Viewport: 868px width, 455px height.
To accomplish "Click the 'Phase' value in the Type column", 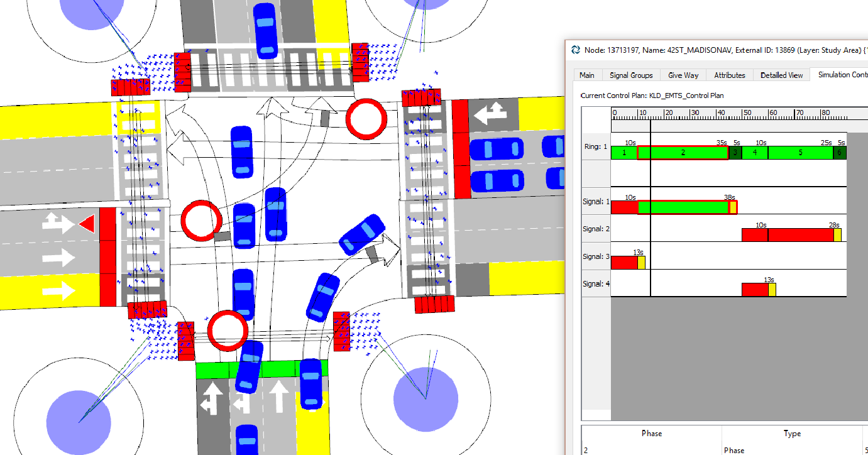I will [792, 449].
